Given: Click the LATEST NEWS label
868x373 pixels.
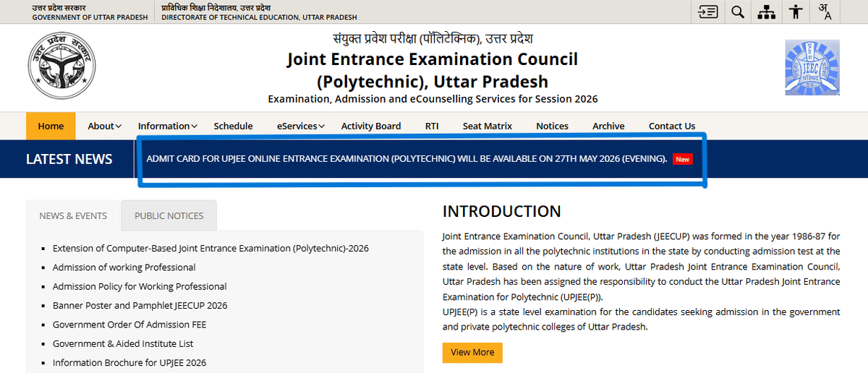Looking at the screenshot, I should (69, 159).
